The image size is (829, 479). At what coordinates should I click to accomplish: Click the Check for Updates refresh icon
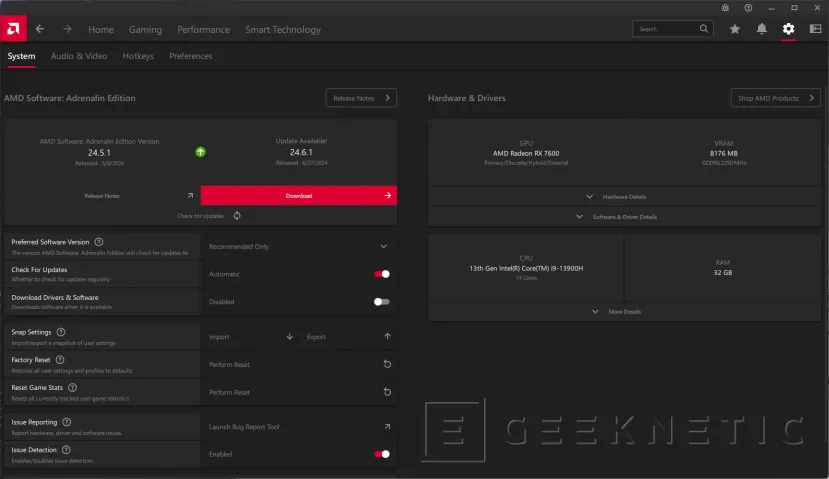pyautogui.click(x=237, y=216)
